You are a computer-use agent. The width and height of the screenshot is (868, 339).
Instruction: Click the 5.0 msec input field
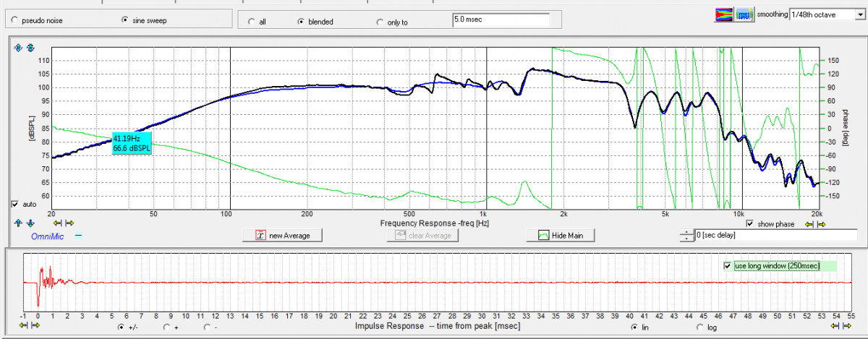tap(501, 20)
